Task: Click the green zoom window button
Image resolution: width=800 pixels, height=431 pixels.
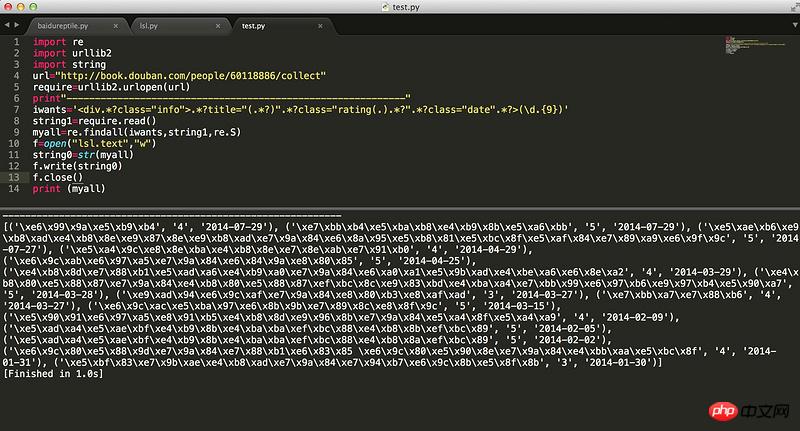Action: point(33,7)
